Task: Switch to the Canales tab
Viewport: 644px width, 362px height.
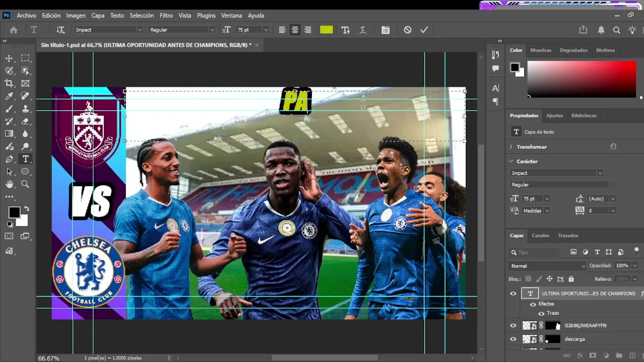Action: click(x=540, y=235)
